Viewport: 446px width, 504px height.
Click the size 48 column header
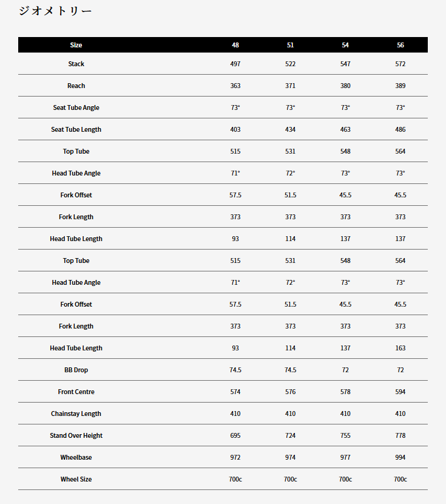coord(235,45)
